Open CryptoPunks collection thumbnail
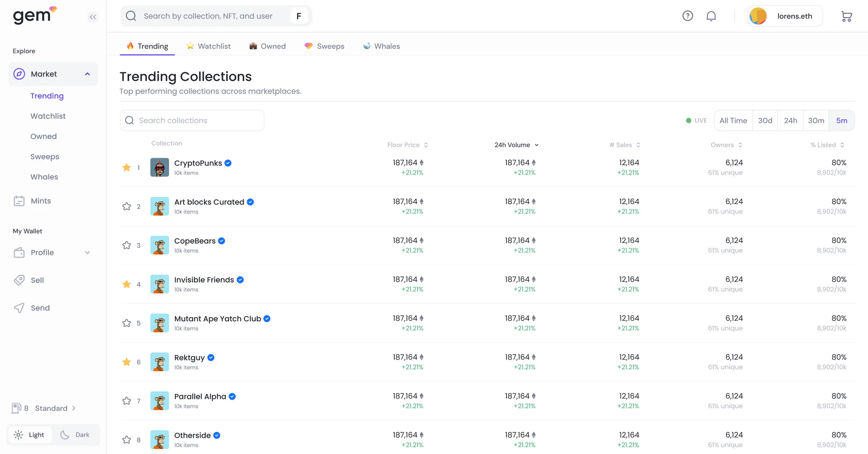This screenshot has height=454, width=868. (x=160, y=168)
